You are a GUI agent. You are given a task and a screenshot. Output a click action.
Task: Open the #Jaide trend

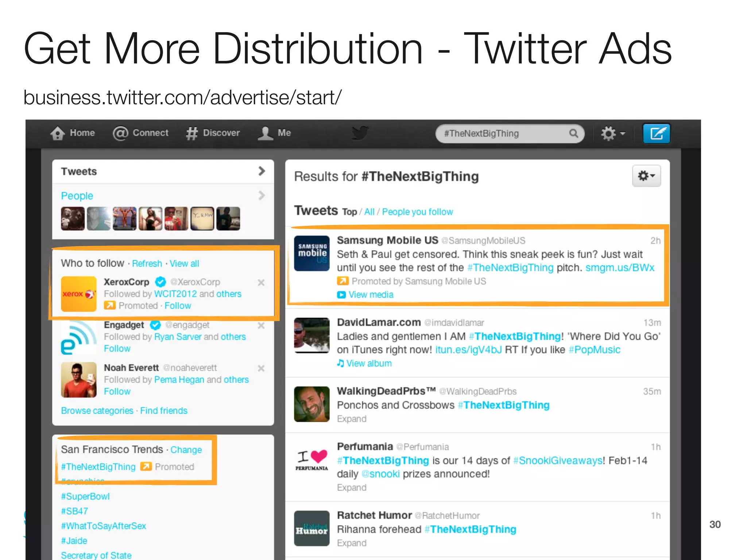[74, 541]
